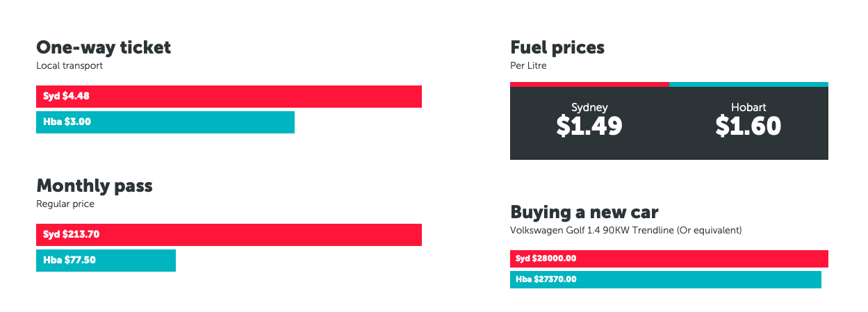Click the "Buying a new car" heading
868x312 pixels.
[584, 212]
